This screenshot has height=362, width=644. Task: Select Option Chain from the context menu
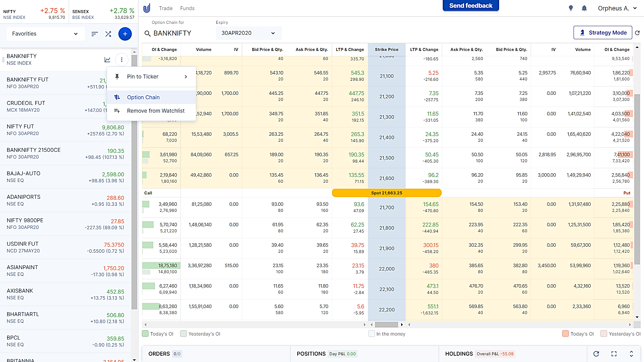click(143, 97)
